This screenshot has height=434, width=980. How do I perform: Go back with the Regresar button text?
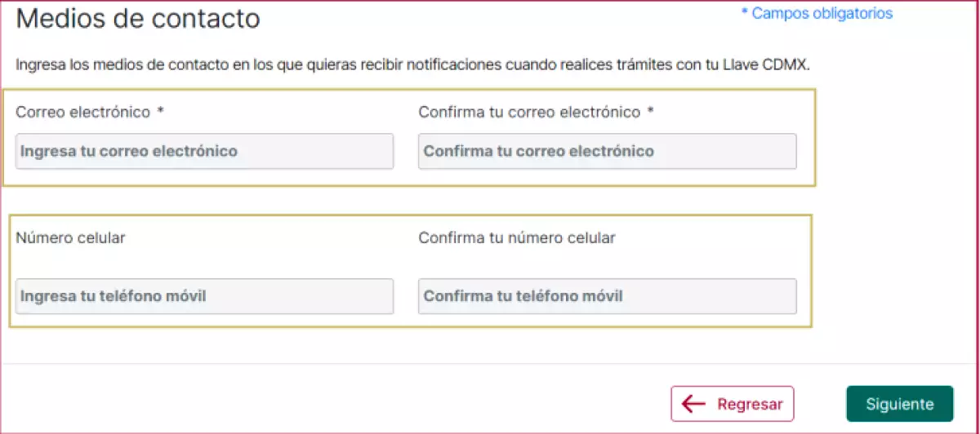tap(750, 404)
